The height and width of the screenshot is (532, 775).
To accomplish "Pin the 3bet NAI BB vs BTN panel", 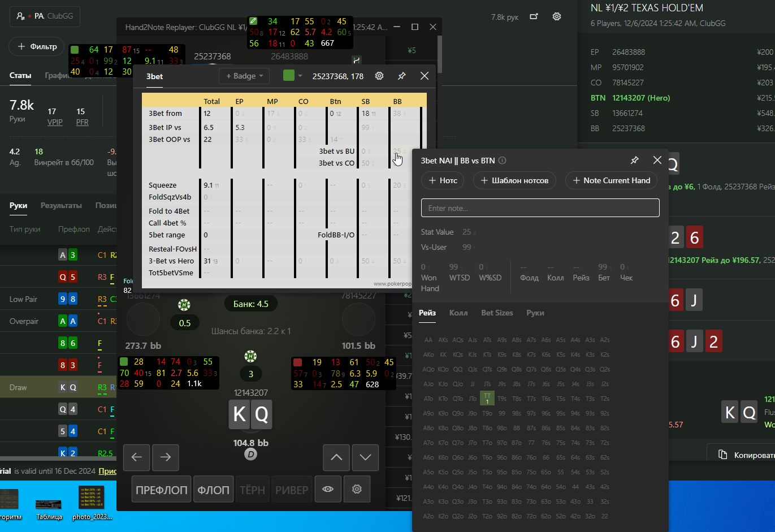I will point(634,161).
